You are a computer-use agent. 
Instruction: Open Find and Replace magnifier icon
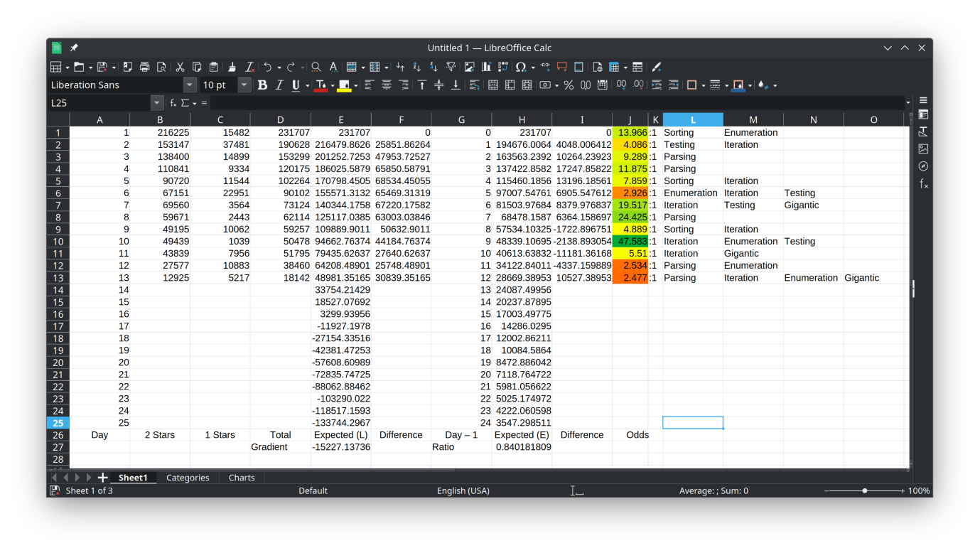coord(316,67)
